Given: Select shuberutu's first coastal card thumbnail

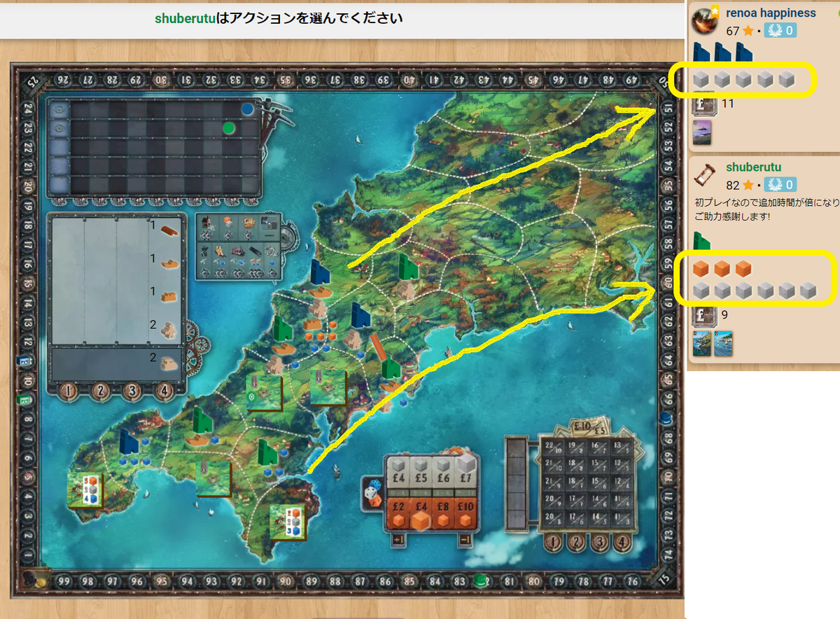Looking at the screenshot, I should click(702, 343).
